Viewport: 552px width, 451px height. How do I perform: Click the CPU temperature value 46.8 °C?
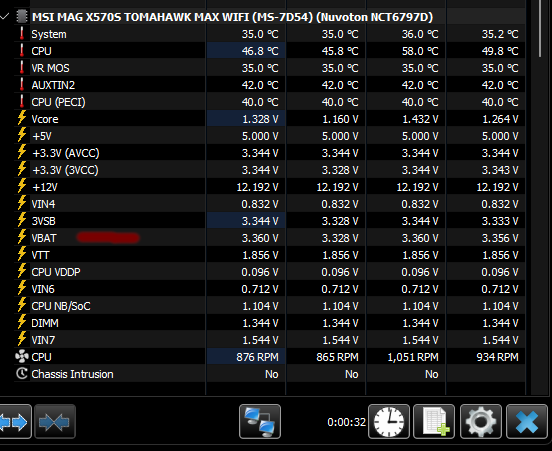[260, 51]
